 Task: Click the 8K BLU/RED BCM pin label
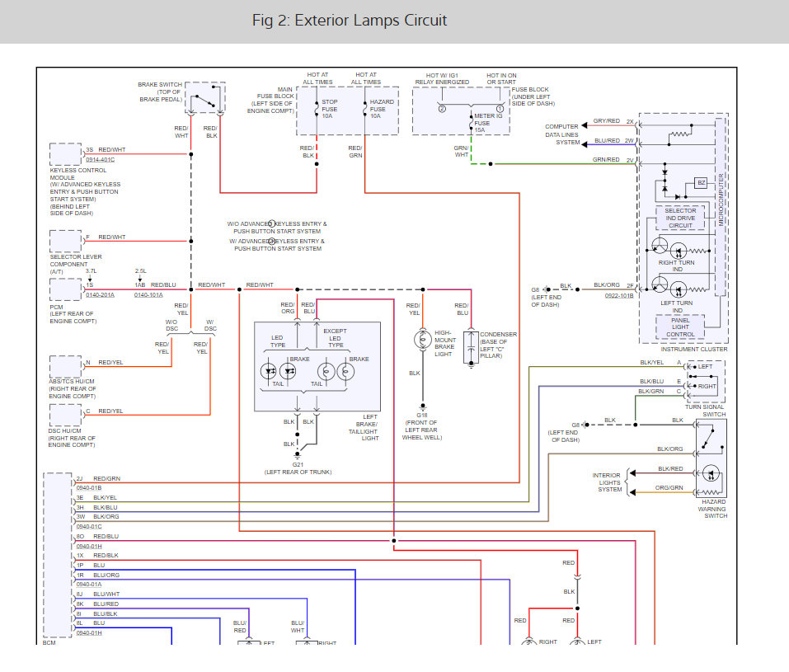tap(97, 604)
